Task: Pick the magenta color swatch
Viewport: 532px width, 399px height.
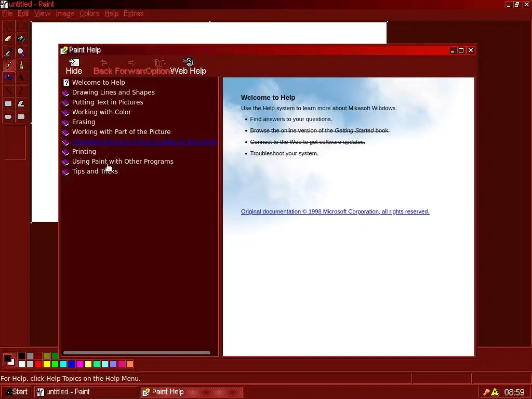Action: tap(79, 364)
